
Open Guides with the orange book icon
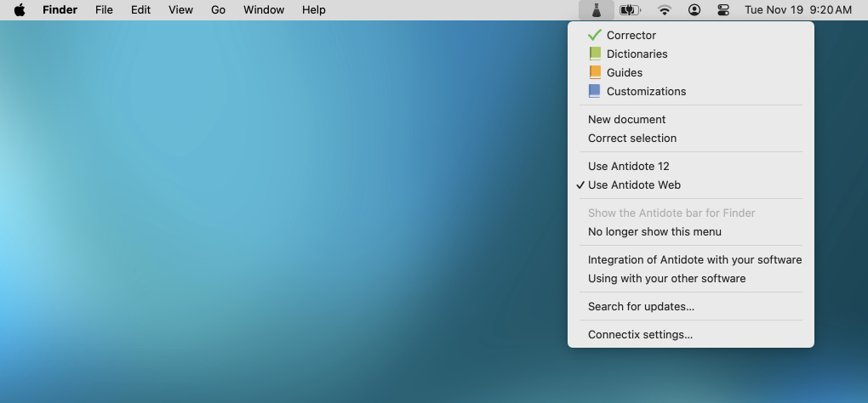point(624,73)
